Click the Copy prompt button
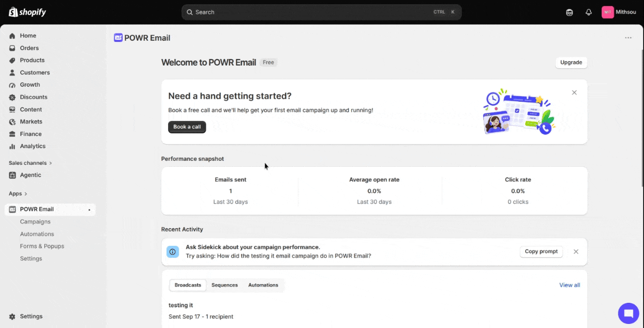Viewport: 644px width, 328px height. coord(541,251)
